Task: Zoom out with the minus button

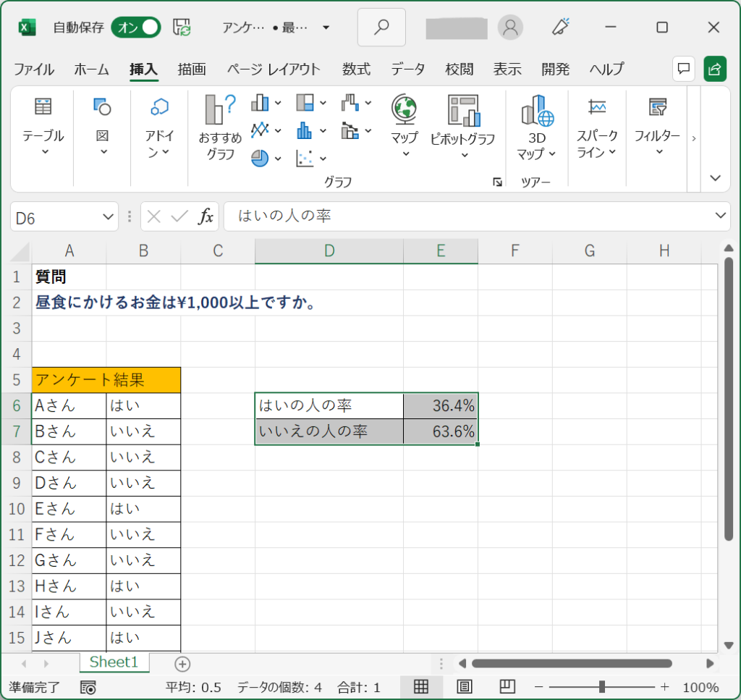Action: [x=538, y=687]
